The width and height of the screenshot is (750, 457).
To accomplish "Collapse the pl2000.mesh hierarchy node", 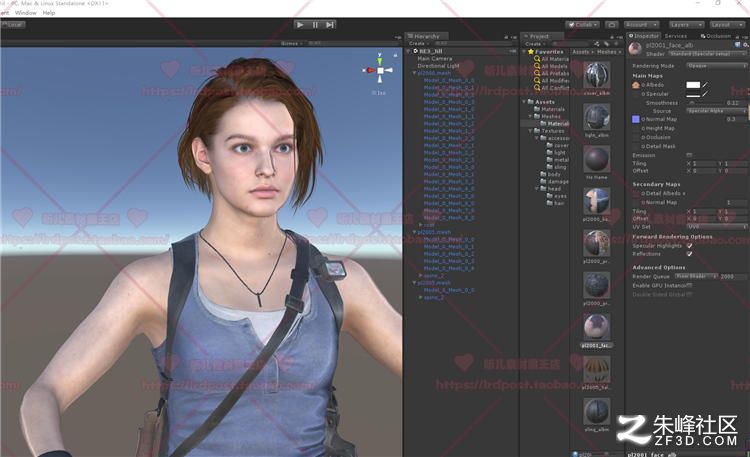I will (414, 73).
